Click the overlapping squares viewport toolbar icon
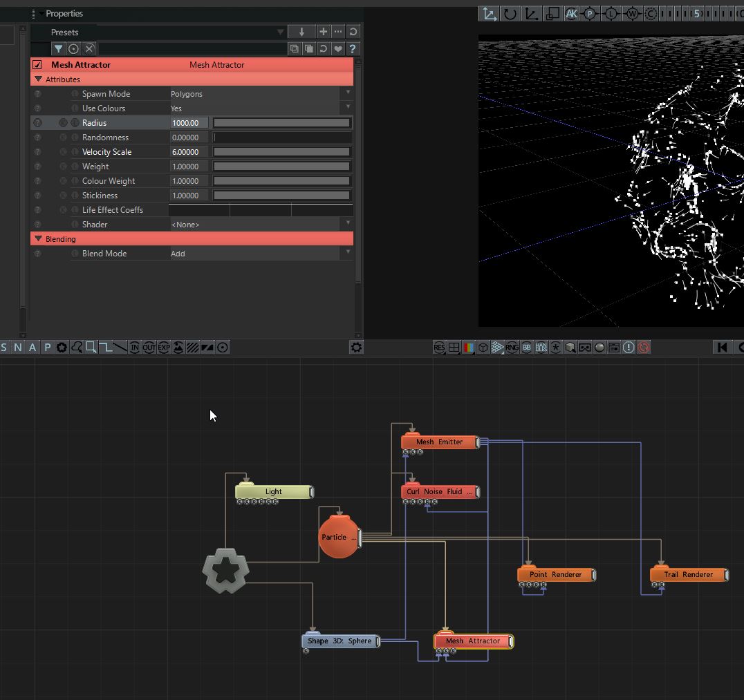 pos(552,14)
